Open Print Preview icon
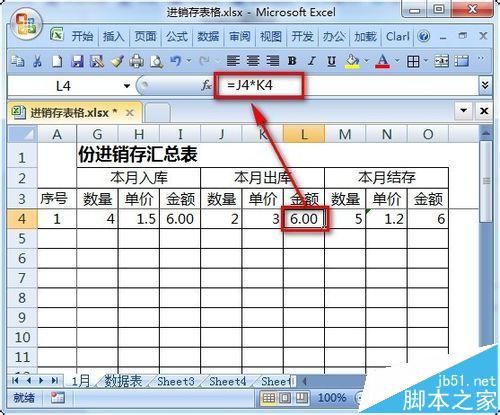The width and height of the screenshot is (500, 415). point(156,61)
